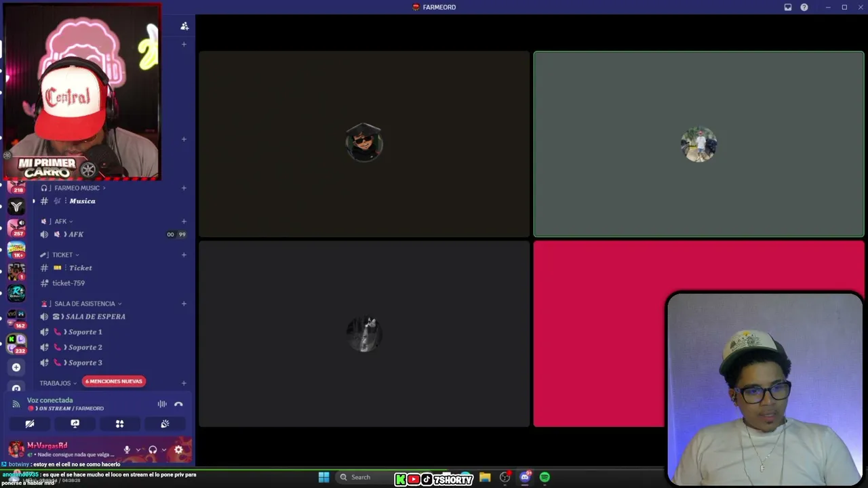Open the Discord inbox icon
Image resolution: width=868 pixels, height=488 pixels.
[788, 7]
